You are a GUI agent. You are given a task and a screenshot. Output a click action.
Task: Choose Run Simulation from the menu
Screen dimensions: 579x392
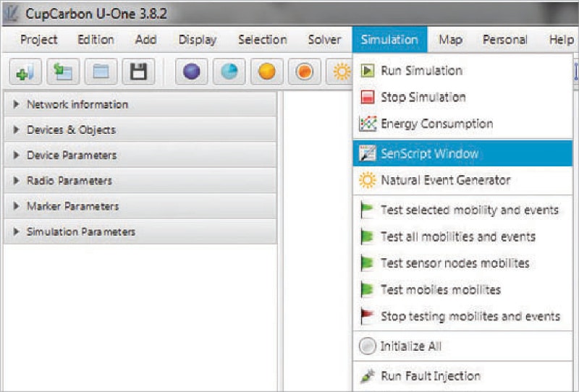pyautogui.click(x=462, y=70)
